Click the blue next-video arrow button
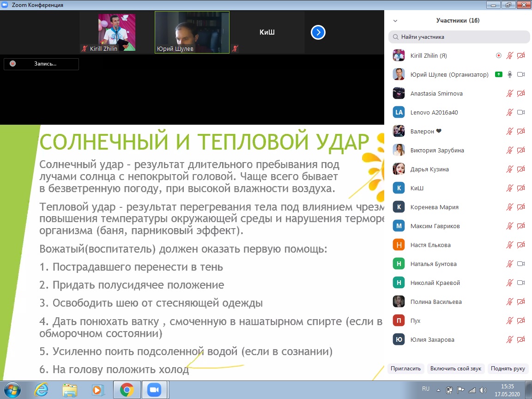 [x=318, y=32]
